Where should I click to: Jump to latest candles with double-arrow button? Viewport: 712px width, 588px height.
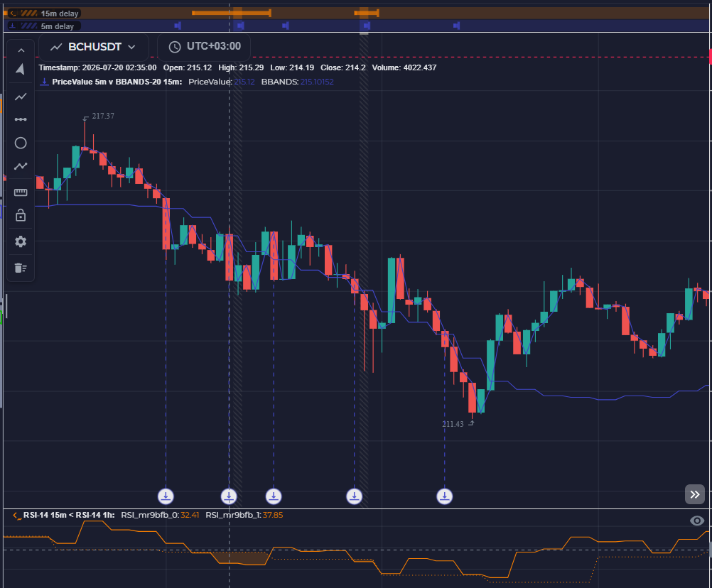pos(695,494)
